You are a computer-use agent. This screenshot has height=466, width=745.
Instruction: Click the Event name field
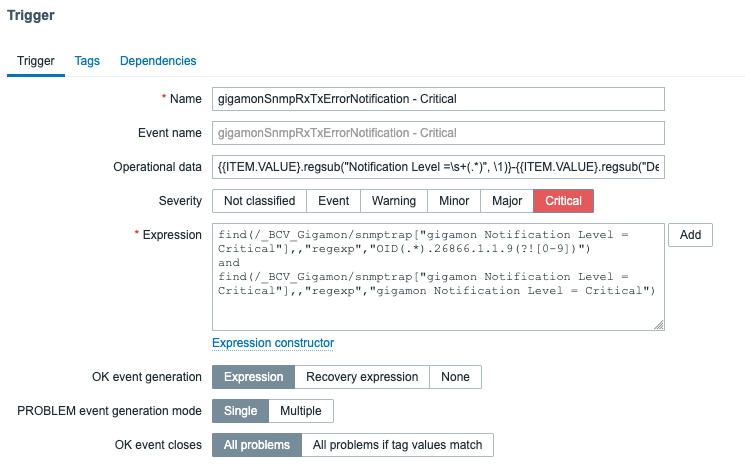(x=438, y=133)
